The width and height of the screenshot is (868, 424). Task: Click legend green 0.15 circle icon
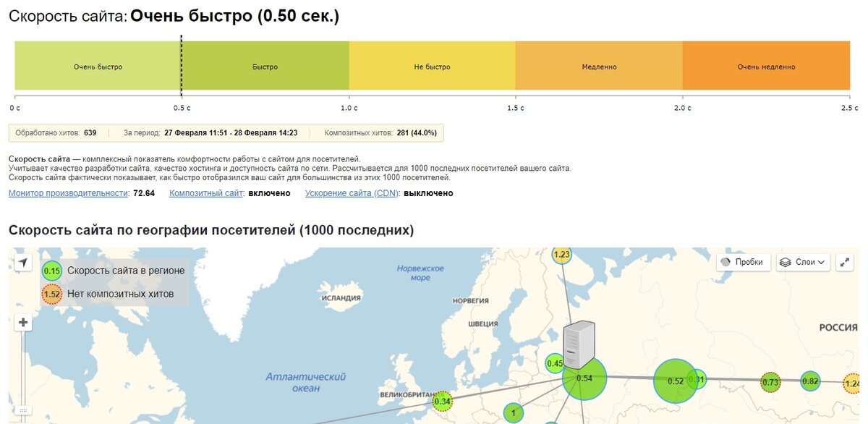click(x=52, y=271)
